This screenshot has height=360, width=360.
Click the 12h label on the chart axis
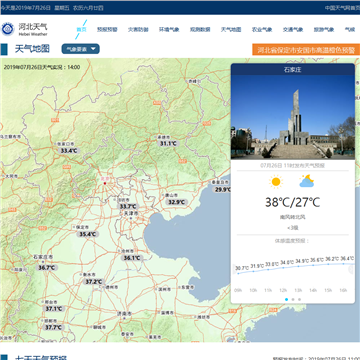[283, 290]
